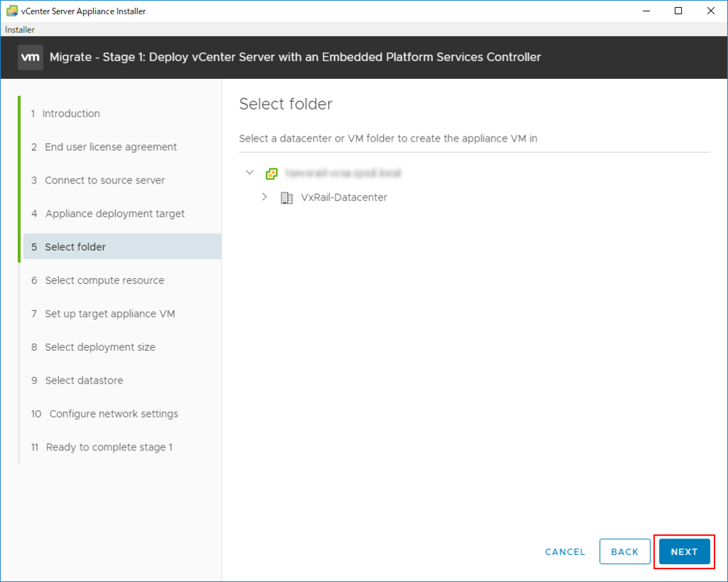Viewport: 728px width, 582px height.
Task: Maximize the installer window
Action: tap(678, 11)
